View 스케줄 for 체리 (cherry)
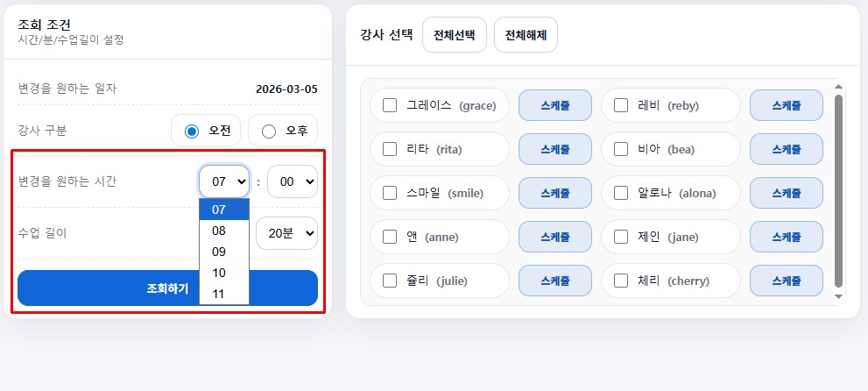This screenshot has width=868, height=391. click(787, 281)
